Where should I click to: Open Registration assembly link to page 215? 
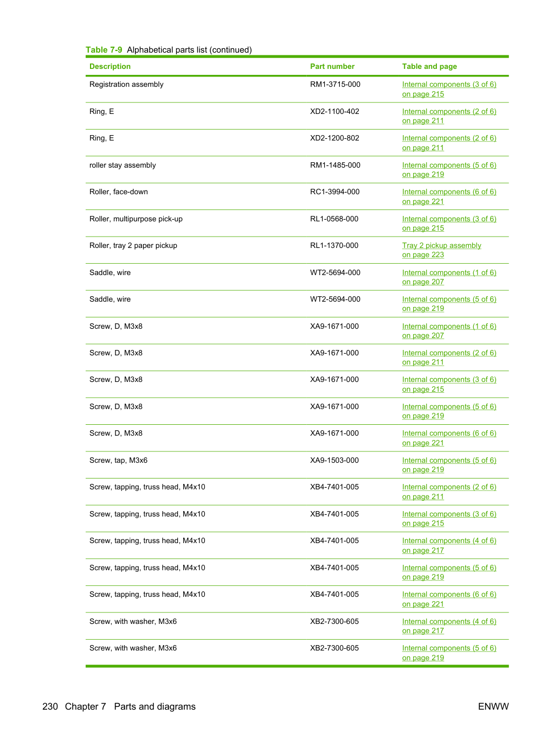point(449,90)
